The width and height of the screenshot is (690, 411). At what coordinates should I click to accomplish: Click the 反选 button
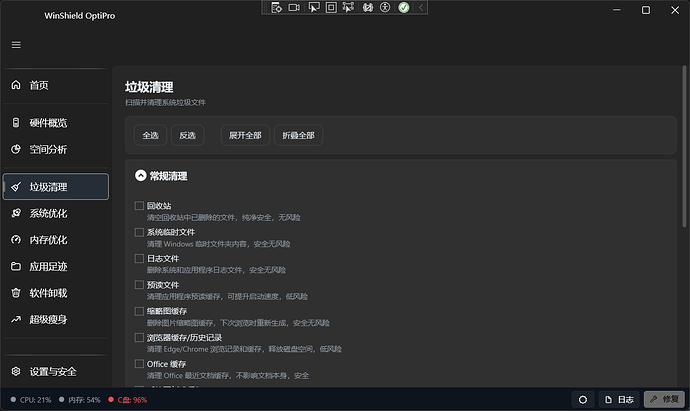(187, 136)
